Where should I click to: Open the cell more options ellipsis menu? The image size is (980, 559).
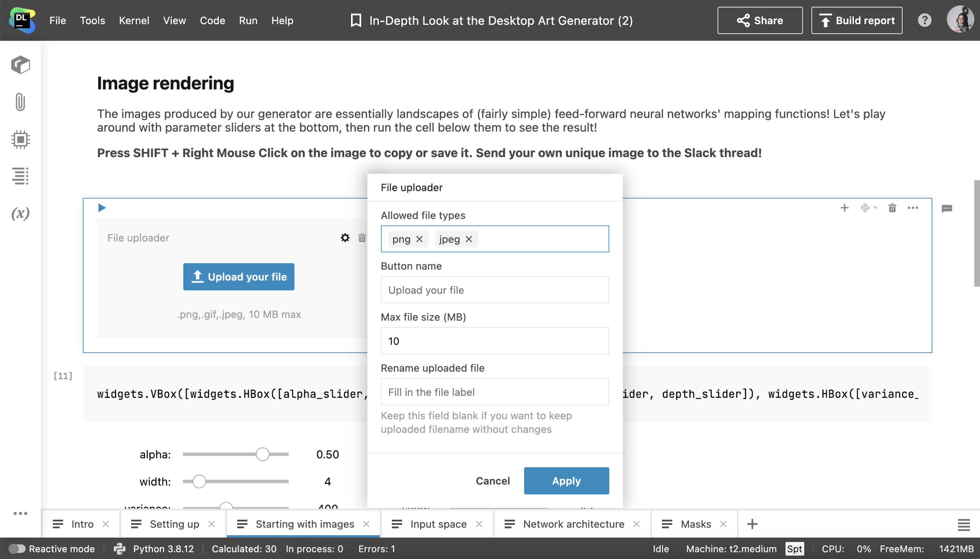click(912, 208)
